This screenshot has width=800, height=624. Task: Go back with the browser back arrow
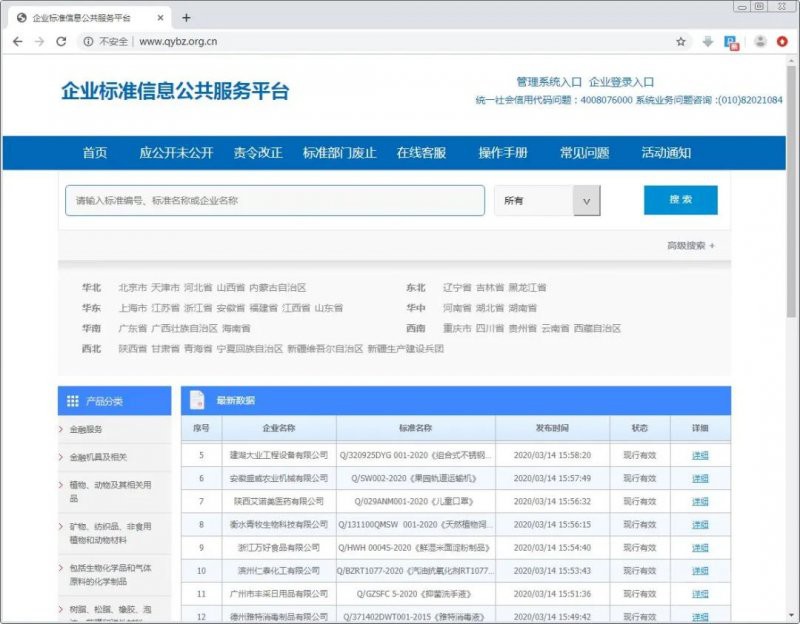point(17,42)
